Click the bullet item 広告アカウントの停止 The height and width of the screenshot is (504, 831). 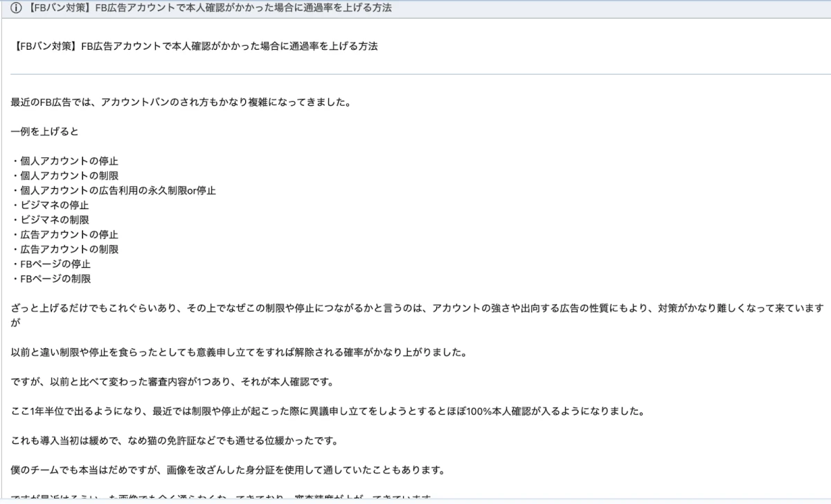click(65, 235)
